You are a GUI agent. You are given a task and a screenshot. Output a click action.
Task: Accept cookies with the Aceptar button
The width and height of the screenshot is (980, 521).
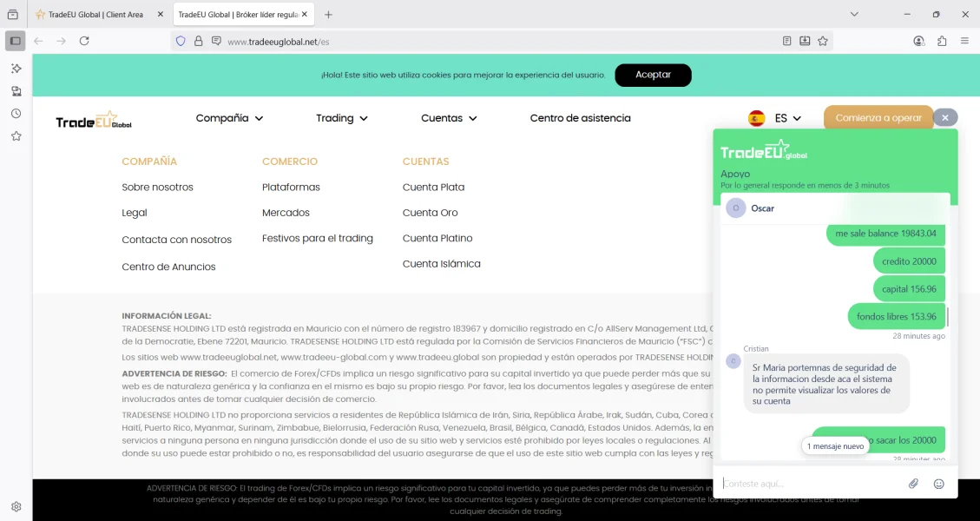click(x=653, y=75)
